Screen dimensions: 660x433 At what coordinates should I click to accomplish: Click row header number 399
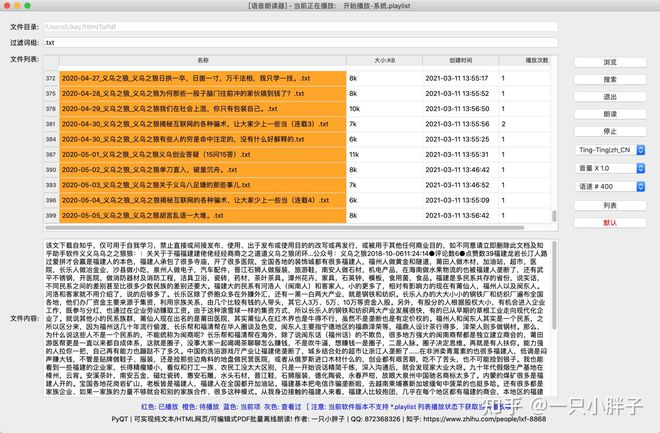[51, 215]
